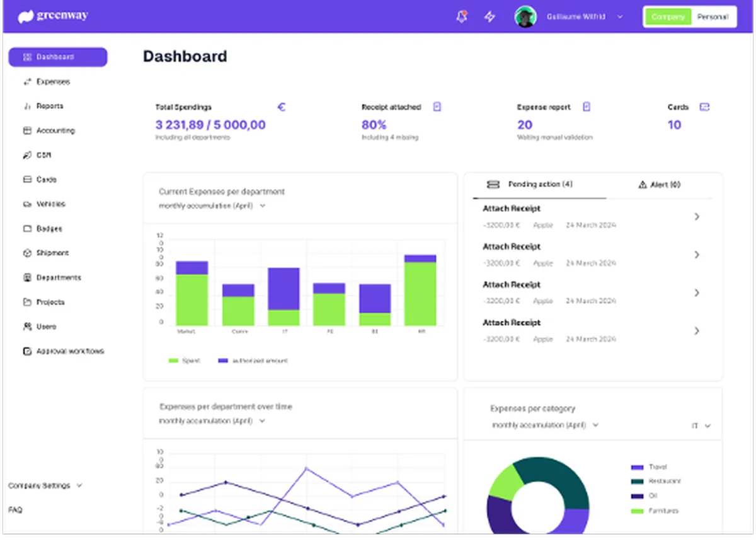Select Dashboard in the sidebar
This screenshot has height=556, width=756.
(x=58, y=57)
